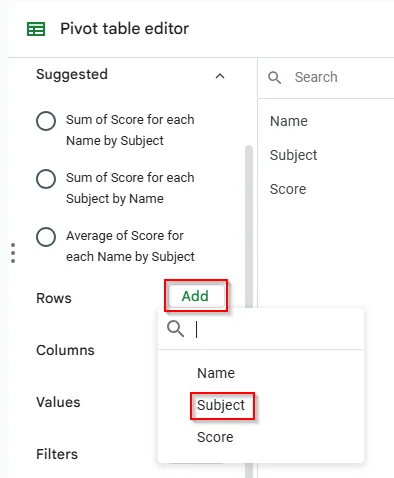Click the Name field in right panel
Screen dimensions: 394x478
coord(289,121)
